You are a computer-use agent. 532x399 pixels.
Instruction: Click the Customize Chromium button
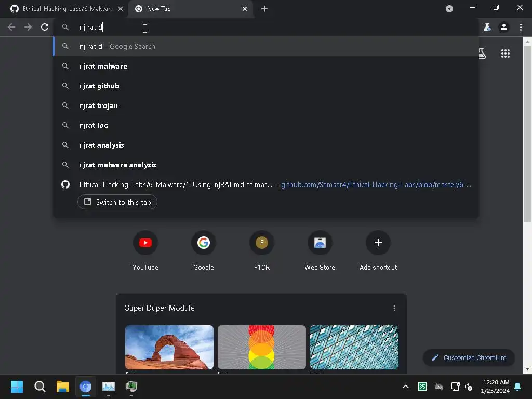[x=469, y=357]
